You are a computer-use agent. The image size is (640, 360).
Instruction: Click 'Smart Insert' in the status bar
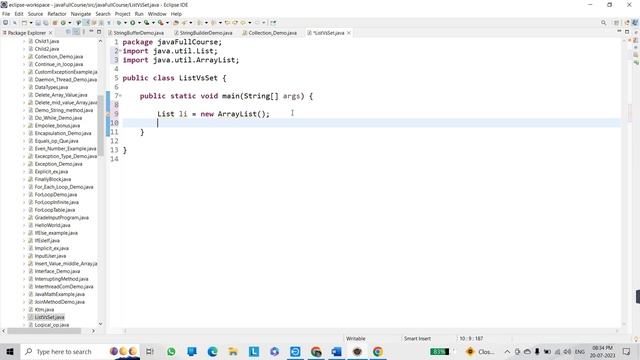(417, 338)
